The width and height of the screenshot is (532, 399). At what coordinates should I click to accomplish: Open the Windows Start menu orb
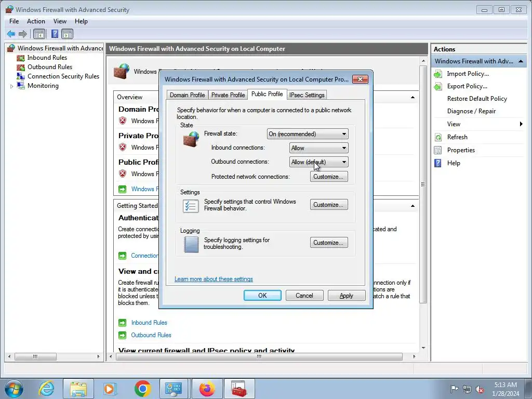pyautogui.click(x=14, y=389)
